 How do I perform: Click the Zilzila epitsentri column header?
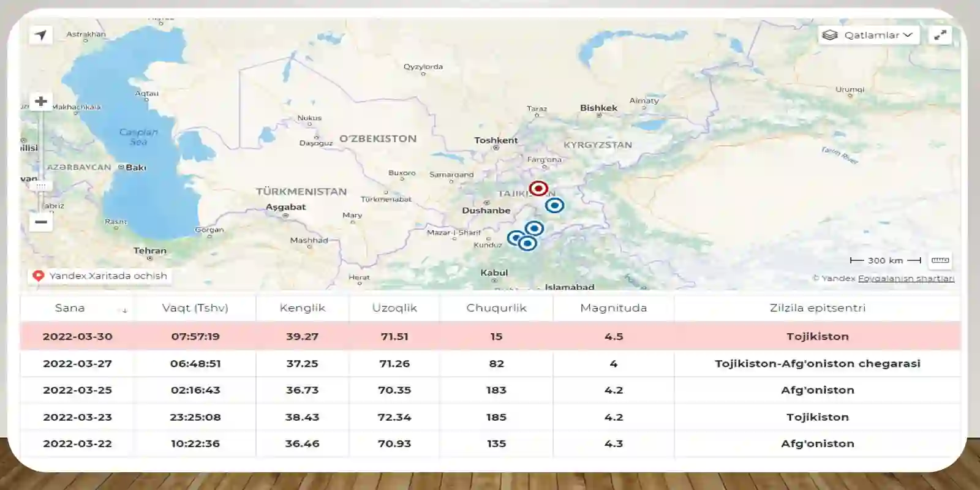point(818,308)
